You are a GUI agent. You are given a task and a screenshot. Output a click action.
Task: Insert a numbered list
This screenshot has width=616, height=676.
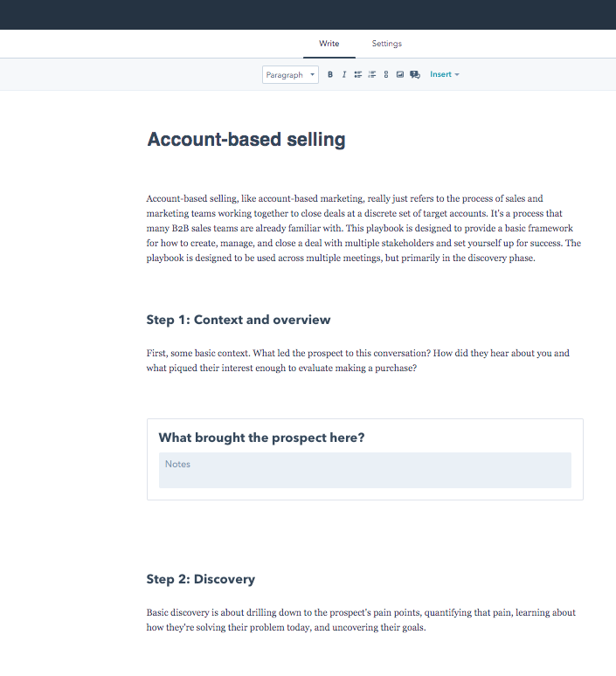click(372, 75)
